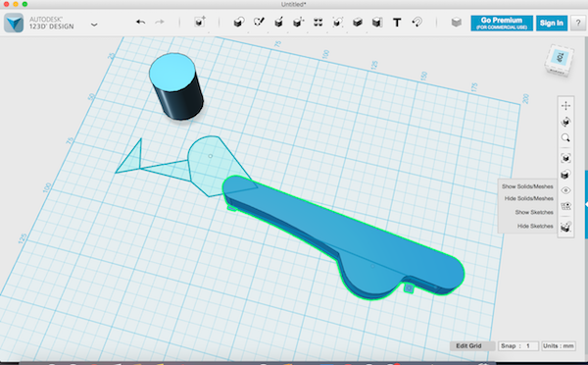Select the Orbit navigation tool
The height and width of the screenshot is (365, 588).
point(565,122)
